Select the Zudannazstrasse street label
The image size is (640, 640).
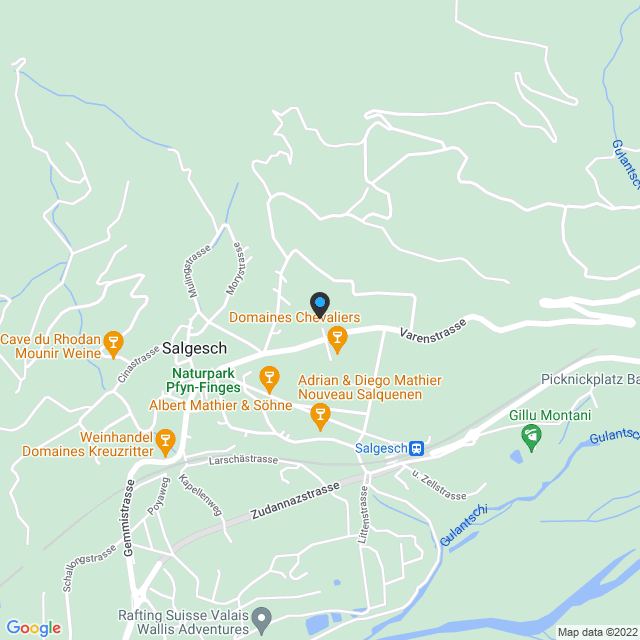(295, 500)
